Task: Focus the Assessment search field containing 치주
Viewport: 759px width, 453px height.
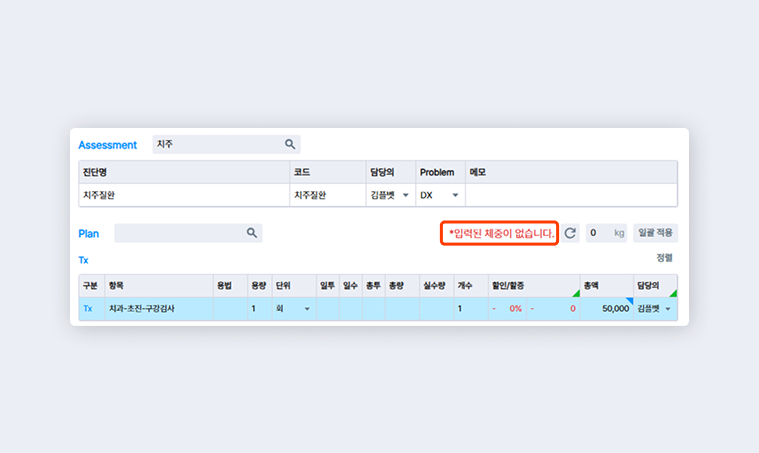Action: 226,144
